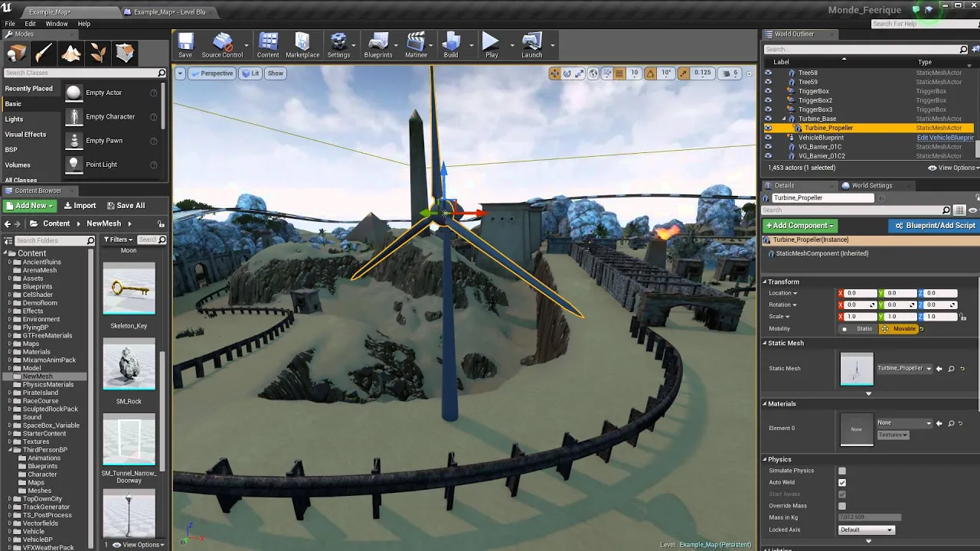This screenshot has height=551, width=980.
Task: Open the Turbine_Propeller static mesh dropdown
Action: pyautogui.click(x=904, y=368)
